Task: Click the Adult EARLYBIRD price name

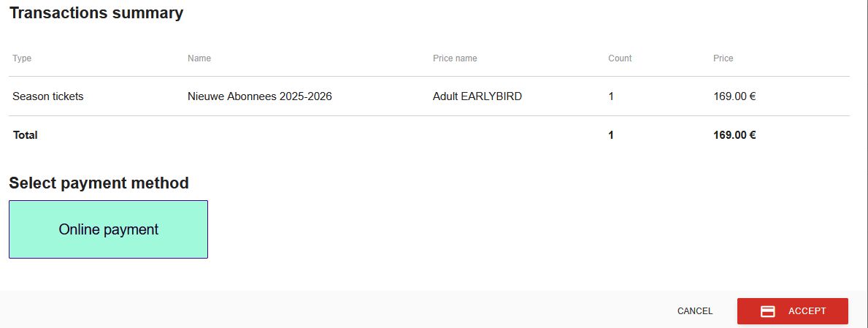Action: pos(477,96)
